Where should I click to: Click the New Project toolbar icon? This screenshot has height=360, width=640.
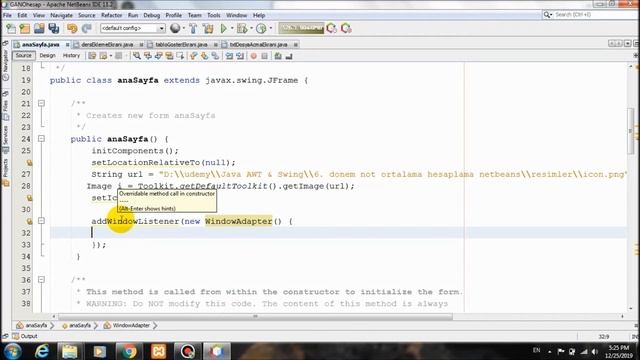(25, 28)
